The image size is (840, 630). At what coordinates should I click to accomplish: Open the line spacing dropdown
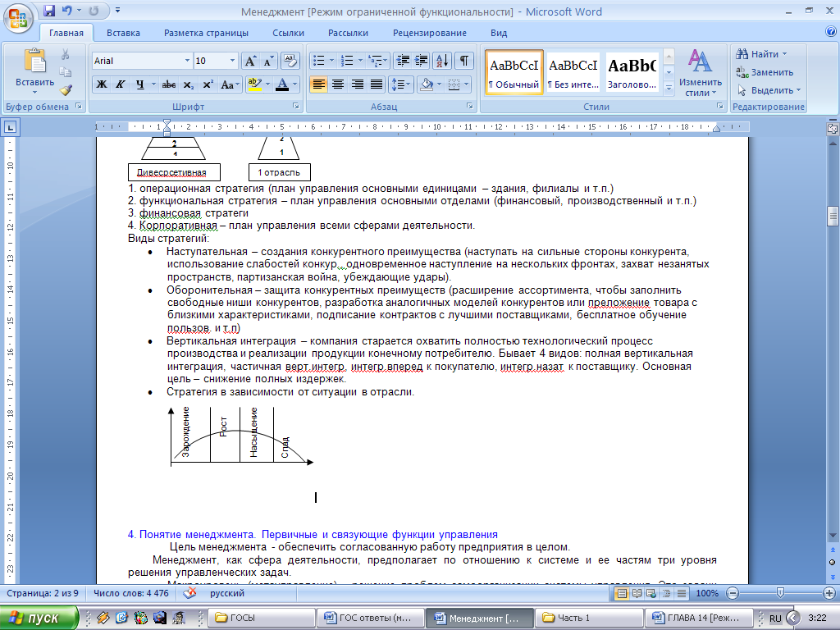[x=402, y=84]
